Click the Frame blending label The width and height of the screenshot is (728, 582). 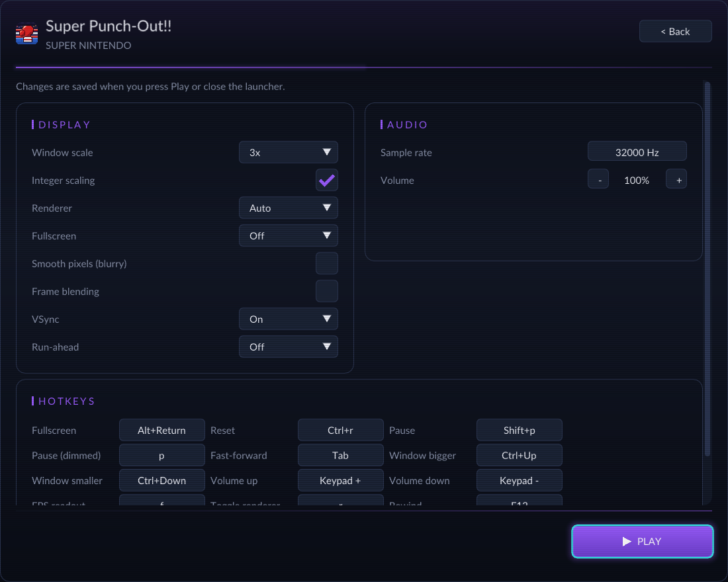[x=66, y=292]
